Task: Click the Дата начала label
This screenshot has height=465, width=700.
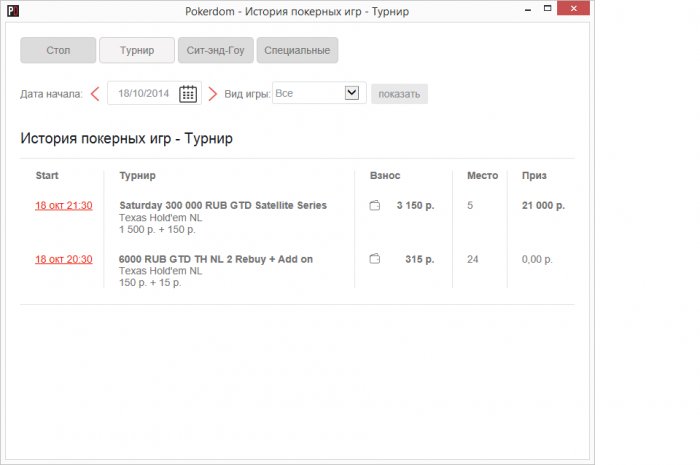Action: (x=51, y=94)
